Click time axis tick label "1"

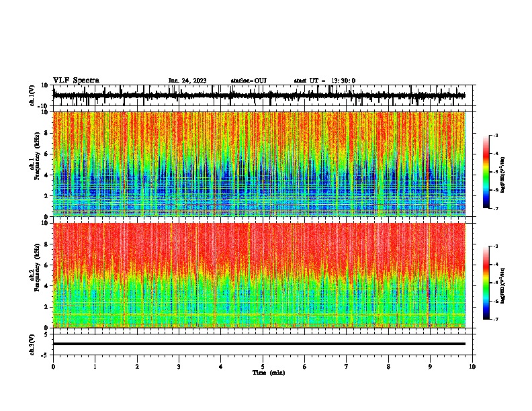coord(95,367)
